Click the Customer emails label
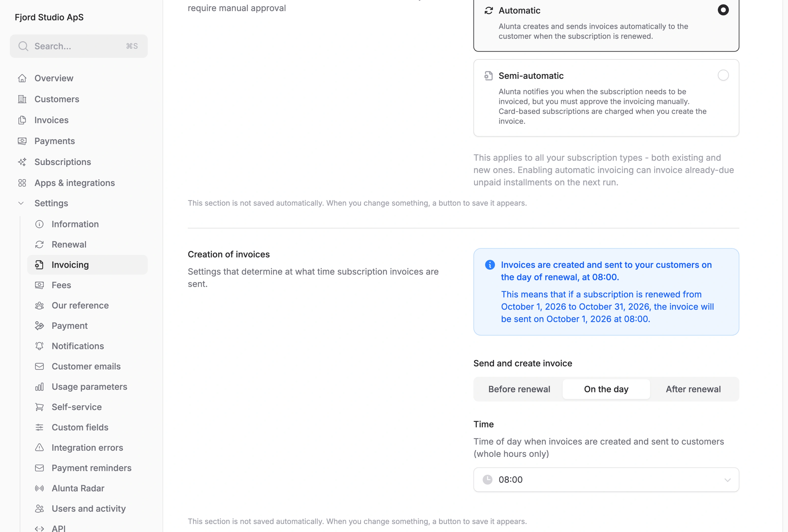 point(86,366)
